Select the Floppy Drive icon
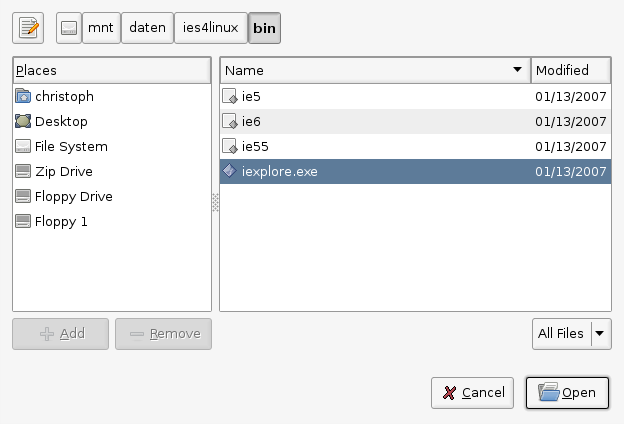 [23, 196]
